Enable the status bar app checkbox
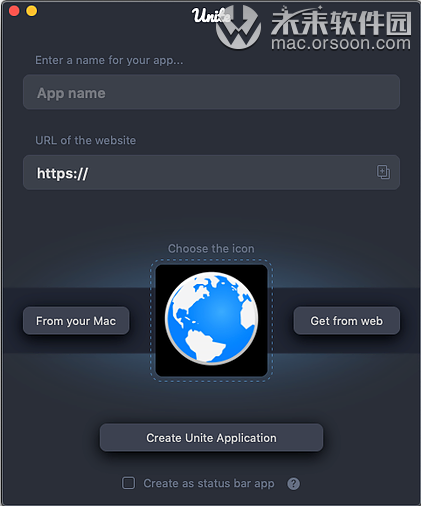The height and width of the screenshot is (506, 421). tap(128, 483)
